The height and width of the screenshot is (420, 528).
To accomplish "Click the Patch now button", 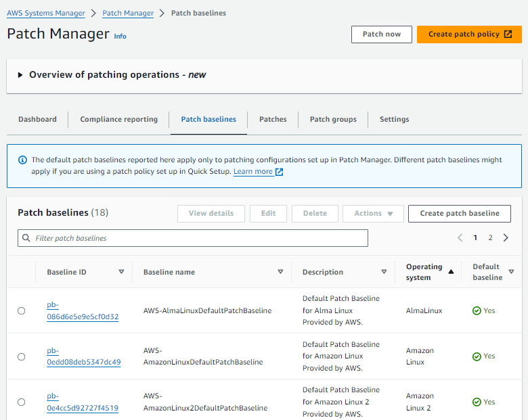I will click(382, 34).
